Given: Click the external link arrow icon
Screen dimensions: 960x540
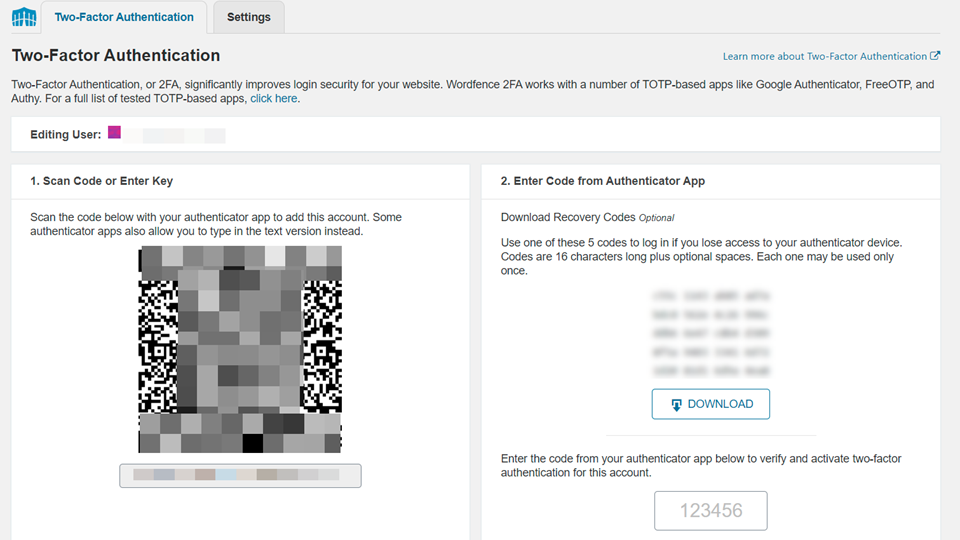Looking at the screenshot, I should tap(935, 57).
